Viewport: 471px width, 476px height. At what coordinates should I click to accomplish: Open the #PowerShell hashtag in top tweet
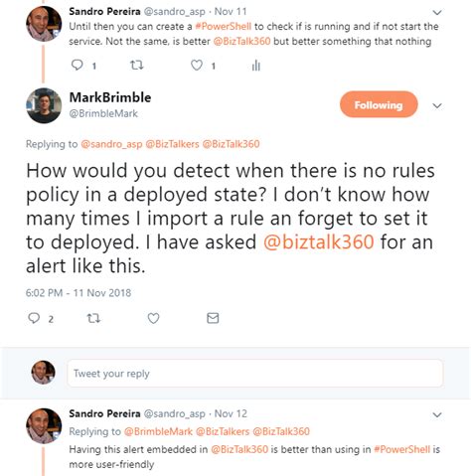tap(224, 26)
